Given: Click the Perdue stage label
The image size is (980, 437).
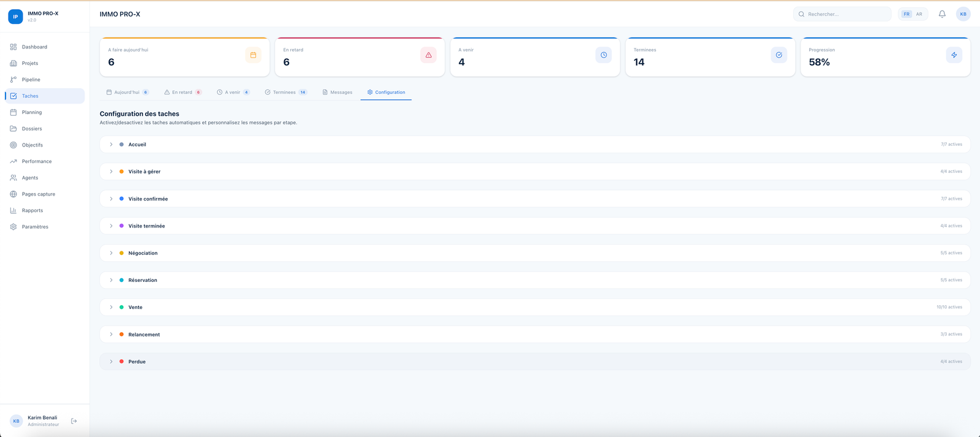Looking at the screenshot, I should tap(137, 362).
